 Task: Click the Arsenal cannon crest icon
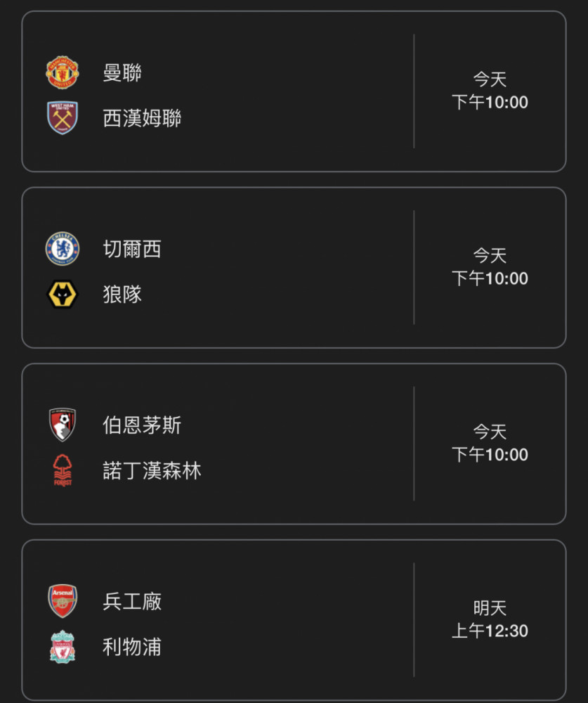[63, 601]
